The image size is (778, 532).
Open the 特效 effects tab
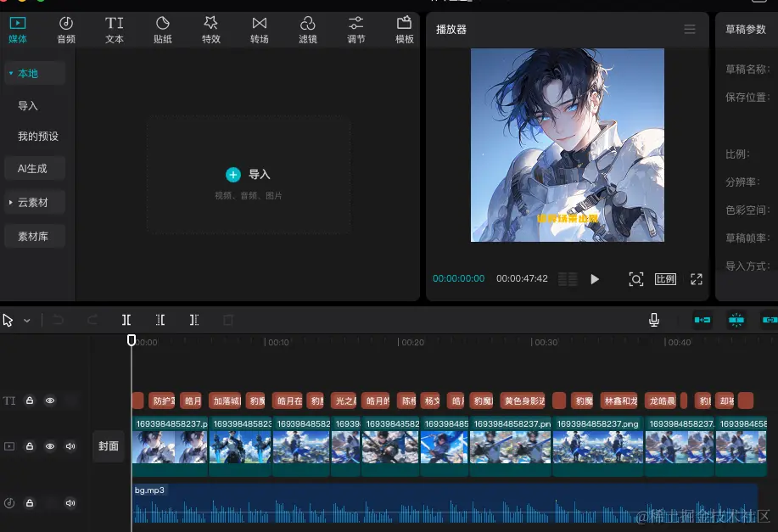(x=211, y=30)
